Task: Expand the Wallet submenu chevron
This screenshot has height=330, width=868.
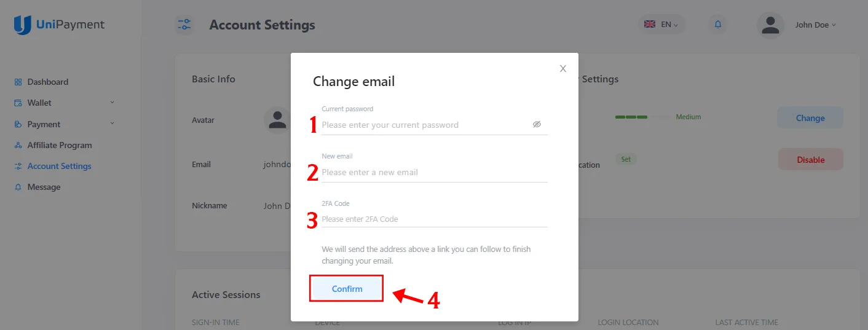Action: point(112,102)
